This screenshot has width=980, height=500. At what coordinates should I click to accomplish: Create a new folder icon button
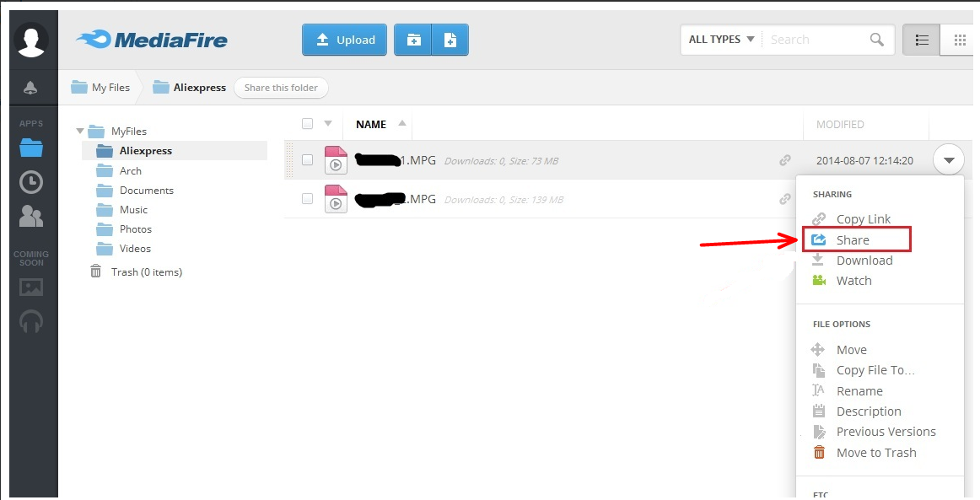[x=413, y=40]
